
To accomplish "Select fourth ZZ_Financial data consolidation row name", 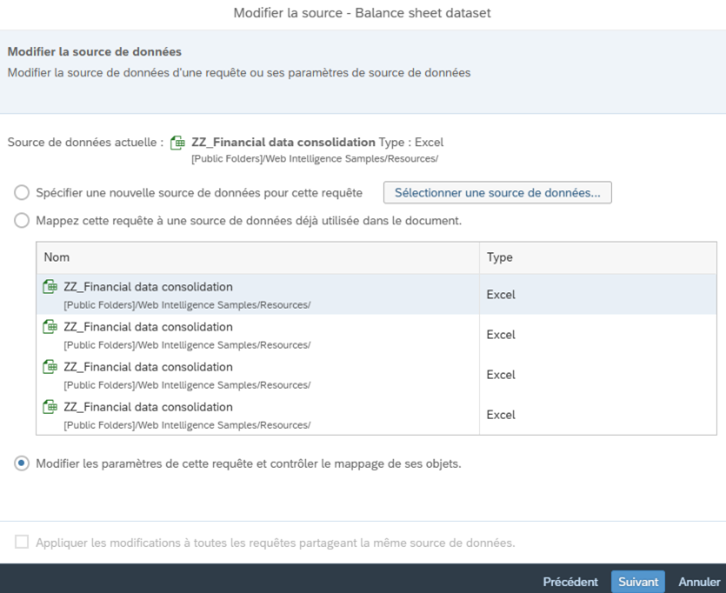I will coord(148,407).
